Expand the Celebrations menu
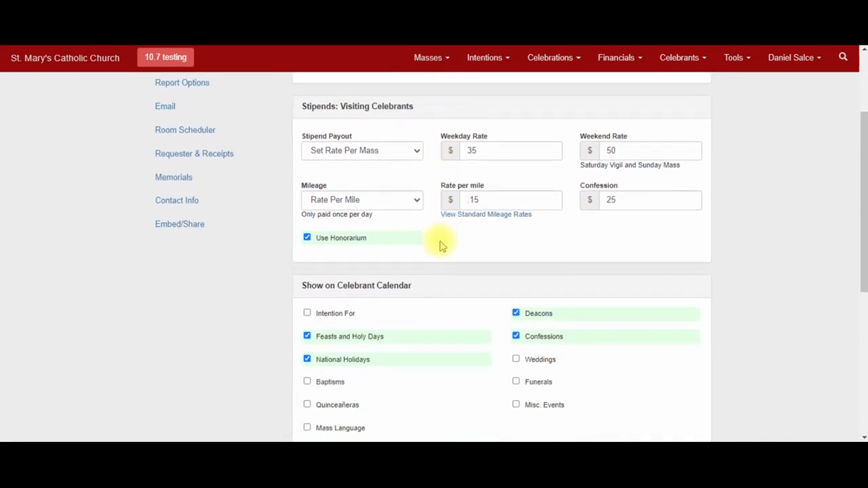 pyautogui.click(x=554, y=58)
